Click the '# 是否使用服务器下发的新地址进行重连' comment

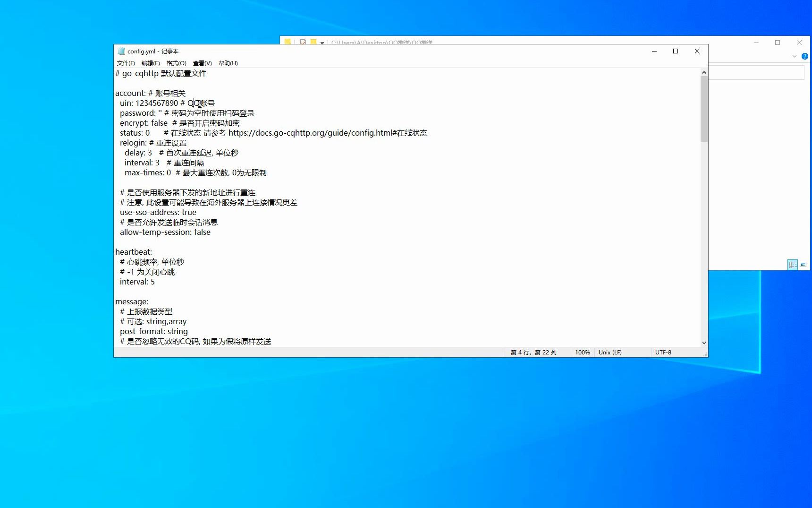[188, 192]
